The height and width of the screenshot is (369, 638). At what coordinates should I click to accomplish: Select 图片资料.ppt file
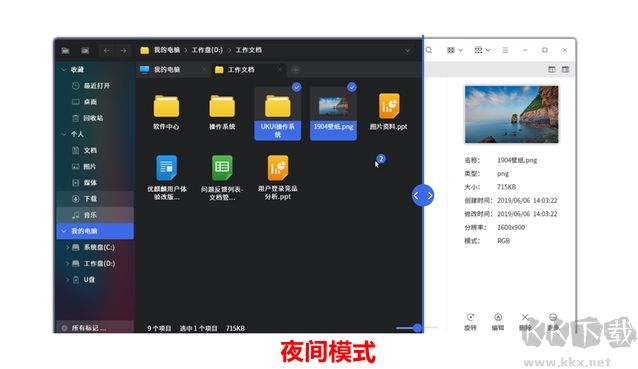pos(389,112)
